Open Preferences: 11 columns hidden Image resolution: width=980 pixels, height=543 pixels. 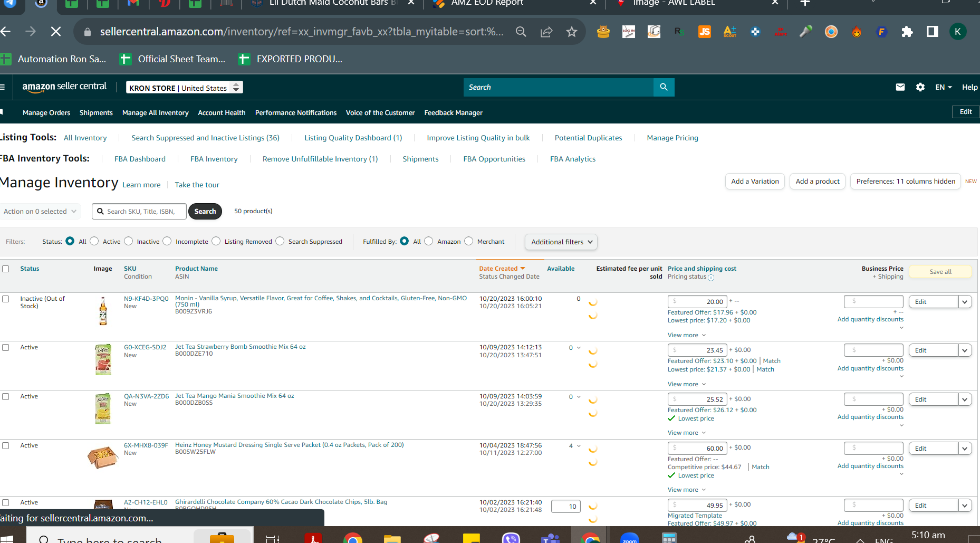pos(906,181)
